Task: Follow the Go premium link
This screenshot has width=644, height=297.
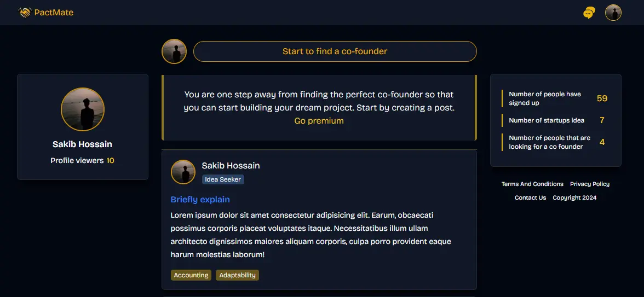Action: (x=319, y=121)
